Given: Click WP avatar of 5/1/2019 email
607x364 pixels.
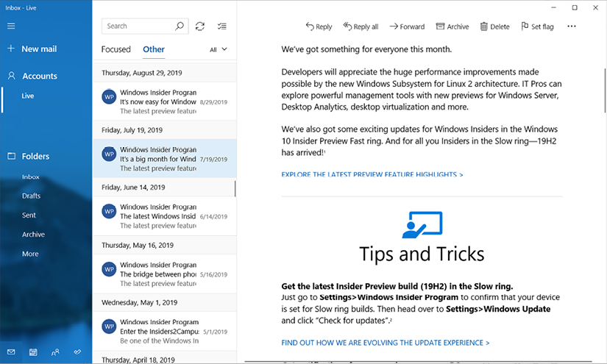Looking at the screenshot, I should pos(109,326).
